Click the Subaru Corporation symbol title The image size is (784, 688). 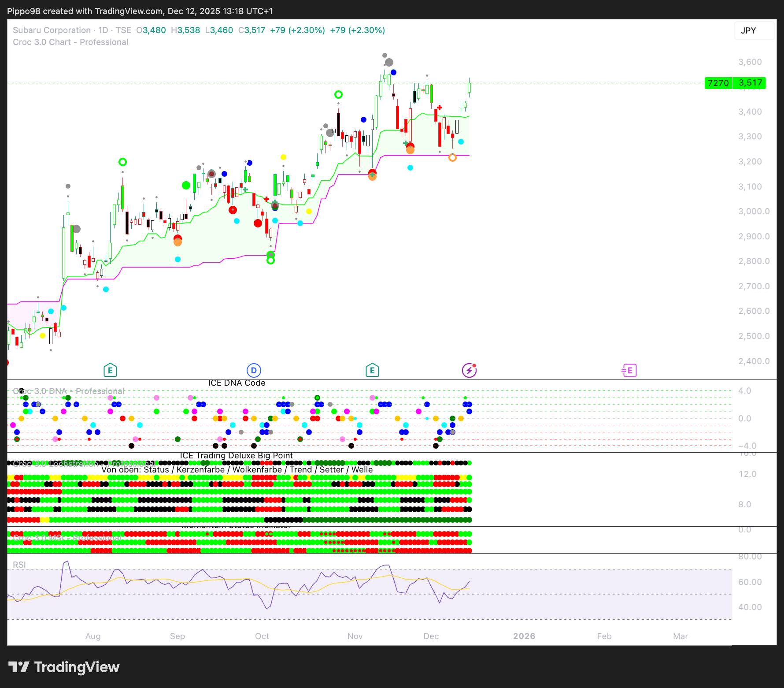(x=52, y=30)
